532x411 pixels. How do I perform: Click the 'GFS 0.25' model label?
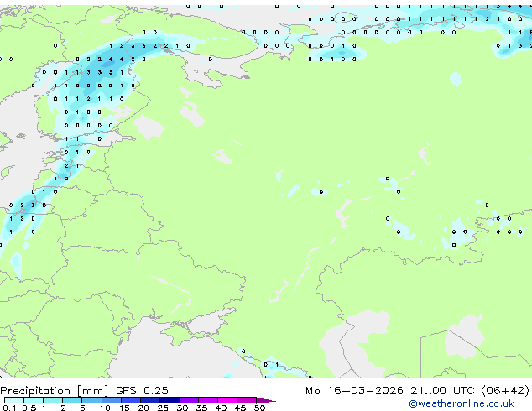[x=142, y=391]
